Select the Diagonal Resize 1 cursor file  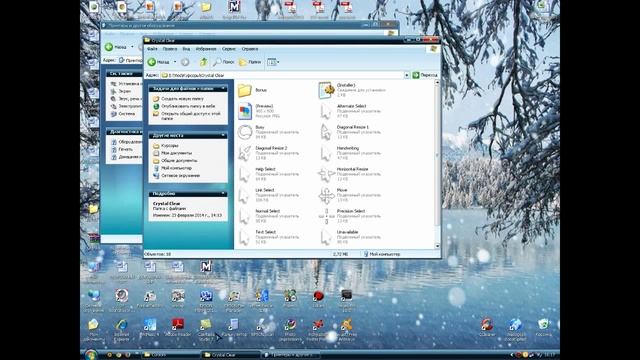[350, 132]
